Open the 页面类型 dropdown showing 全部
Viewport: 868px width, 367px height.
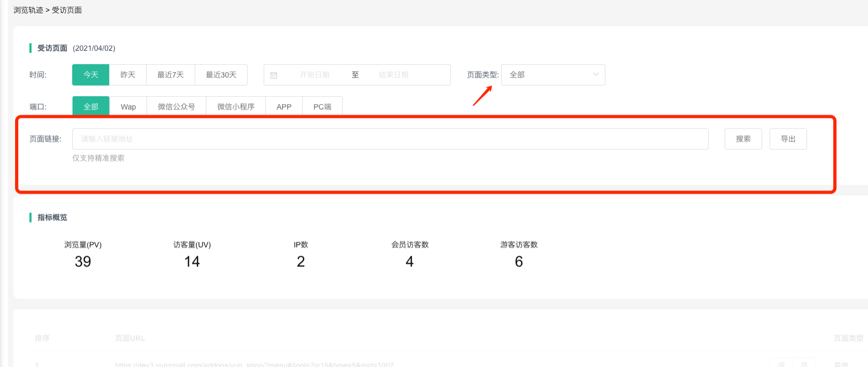click(552, 75)
